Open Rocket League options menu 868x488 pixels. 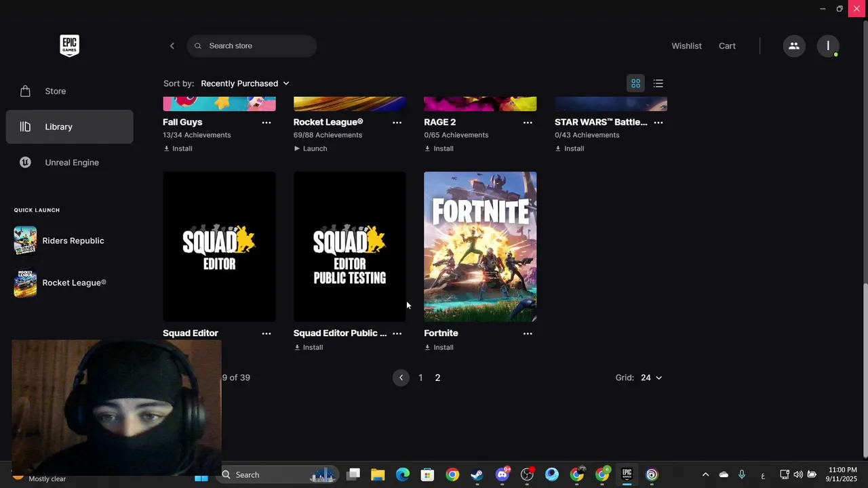pos(397,123)
